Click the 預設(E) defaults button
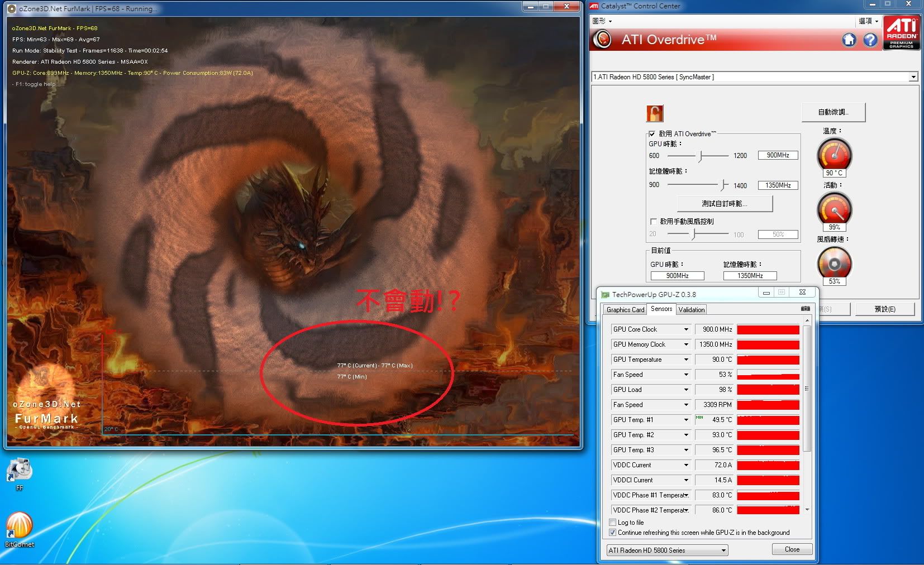Viewport: 924px width, 565px height. click(x=885, y=309)
